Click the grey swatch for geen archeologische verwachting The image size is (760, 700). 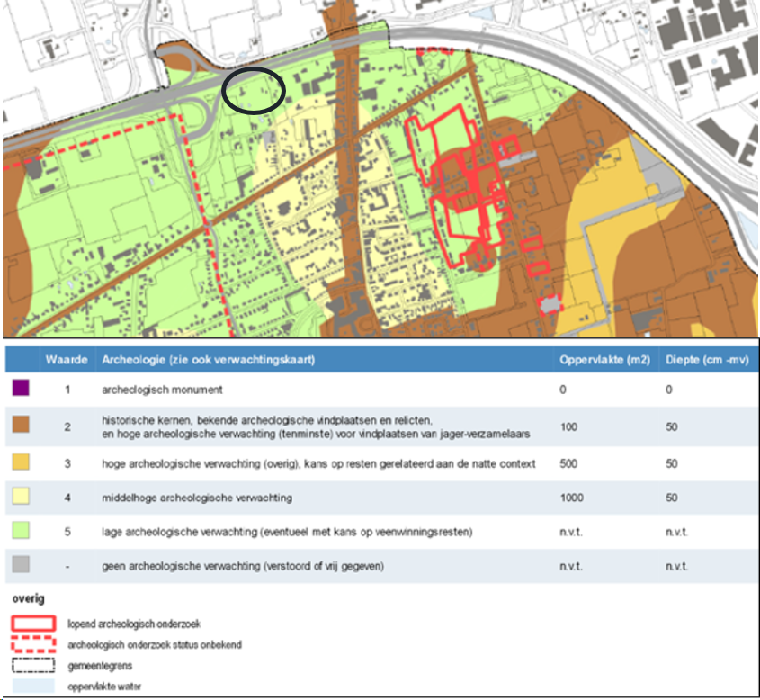click(x=21, y=564)
